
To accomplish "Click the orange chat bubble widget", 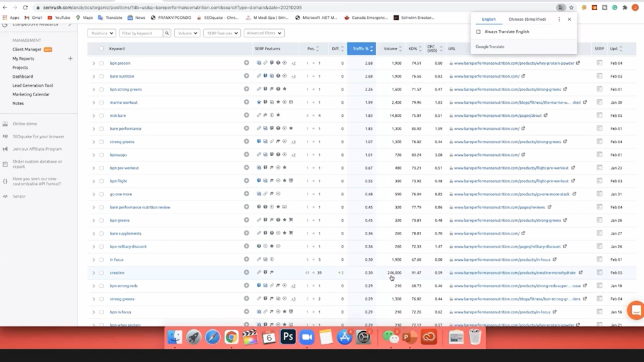I will [636, 310].
